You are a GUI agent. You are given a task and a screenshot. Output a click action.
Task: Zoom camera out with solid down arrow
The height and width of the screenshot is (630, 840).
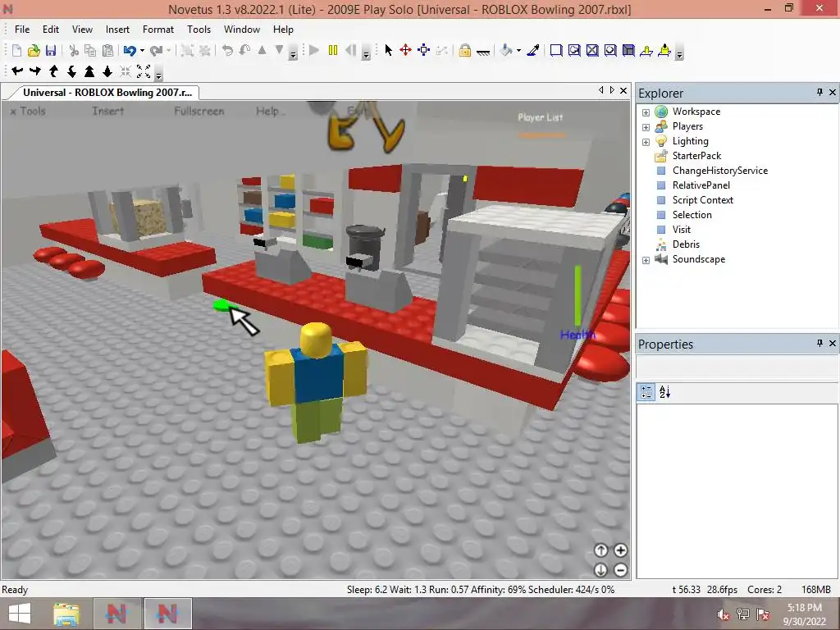107,71
